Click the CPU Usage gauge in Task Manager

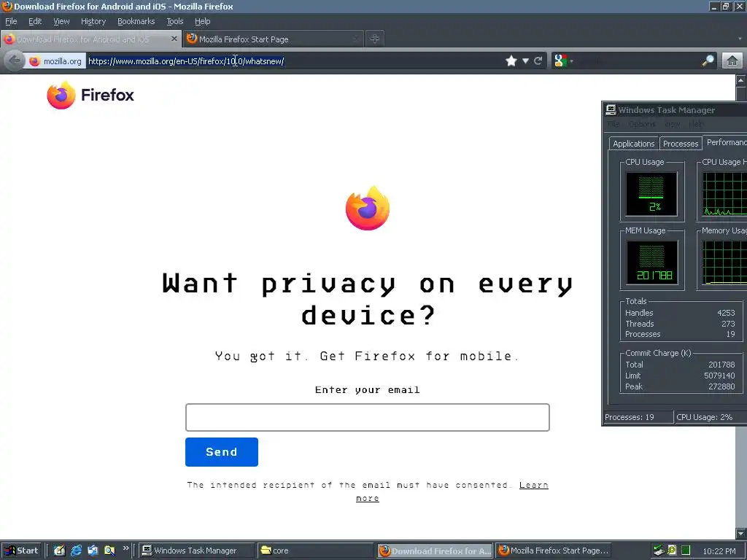tap(651, 194)
